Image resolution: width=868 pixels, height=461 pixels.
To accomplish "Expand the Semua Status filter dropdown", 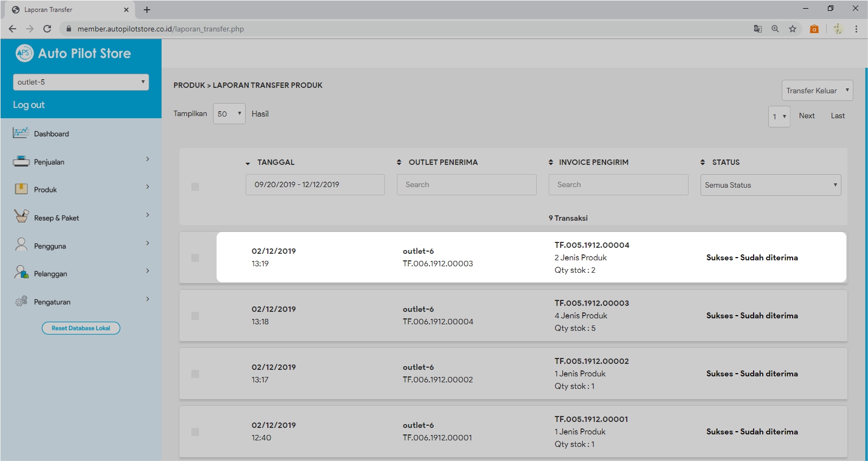I will coord(770,185).
